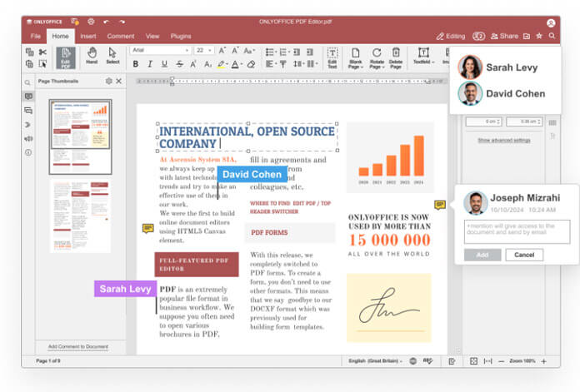580x392 pixels.
Task: Open the English (Great Britain) language selector
Action: point(375,361)
